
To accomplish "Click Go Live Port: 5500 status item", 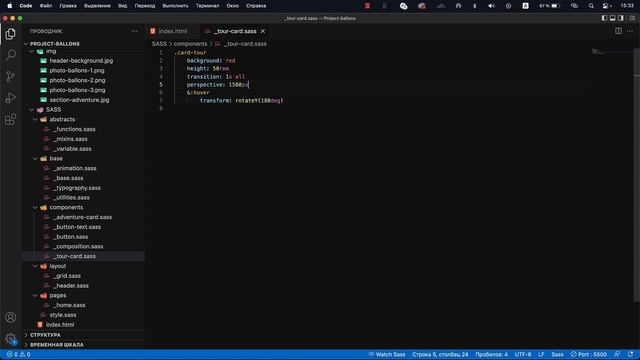I will tap(589, 354).
